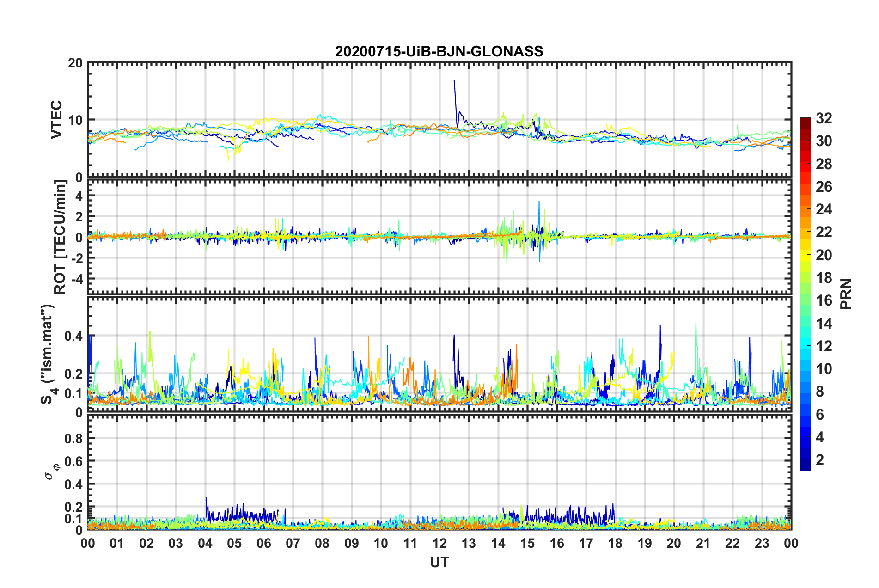Click colorbar tick value 26

tap(824, 187)
